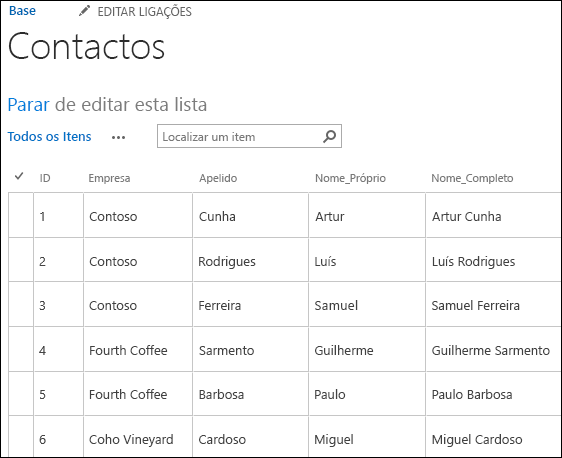Image resolution: width=562 pixels, height=458 pixels.
Task: Edit Contoso cell in Rodrigues row
Action: coord(138,260)
